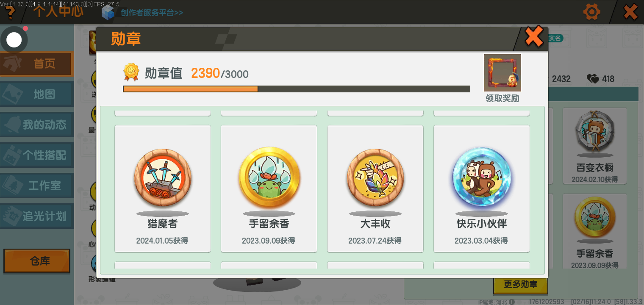Click the orange question mark help icon
644x305 pixels.
coord(9,12)
